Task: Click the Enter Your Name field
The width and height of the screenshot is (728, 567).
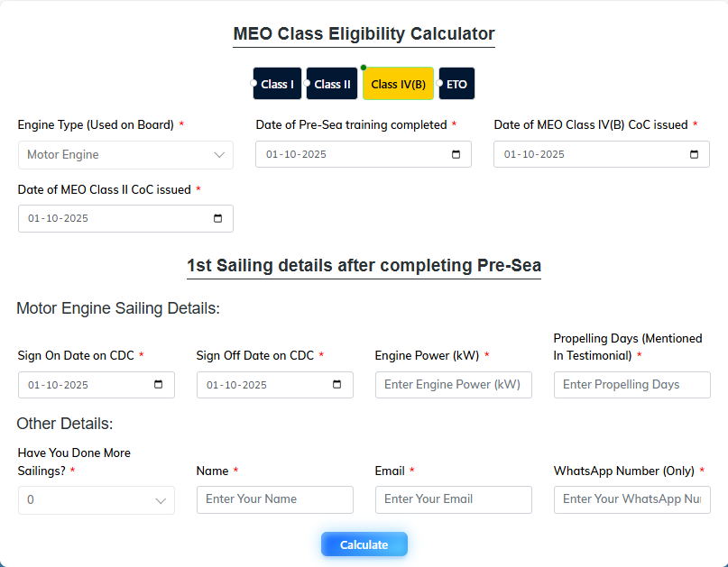Action: tap(274, 499)
